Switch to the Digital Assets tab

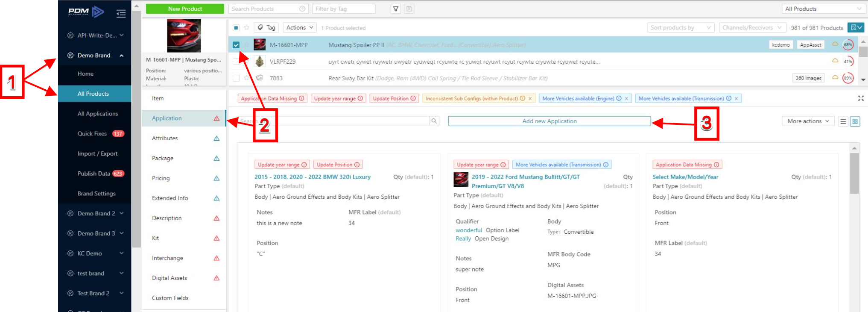click(x=184, y=278)
